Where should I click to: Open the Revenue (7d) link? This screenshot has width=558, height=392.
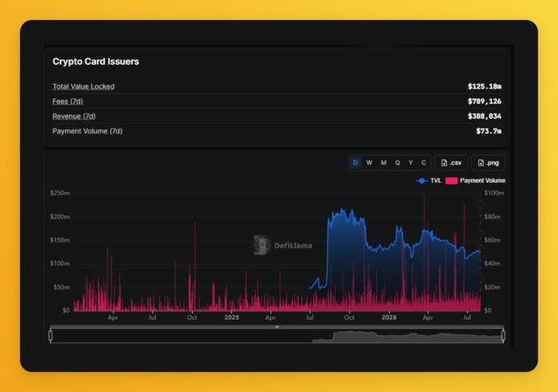74,116
